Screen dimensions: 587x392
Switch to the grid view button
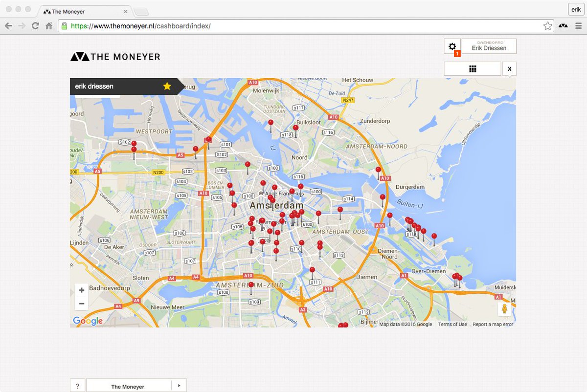point(473,69)
